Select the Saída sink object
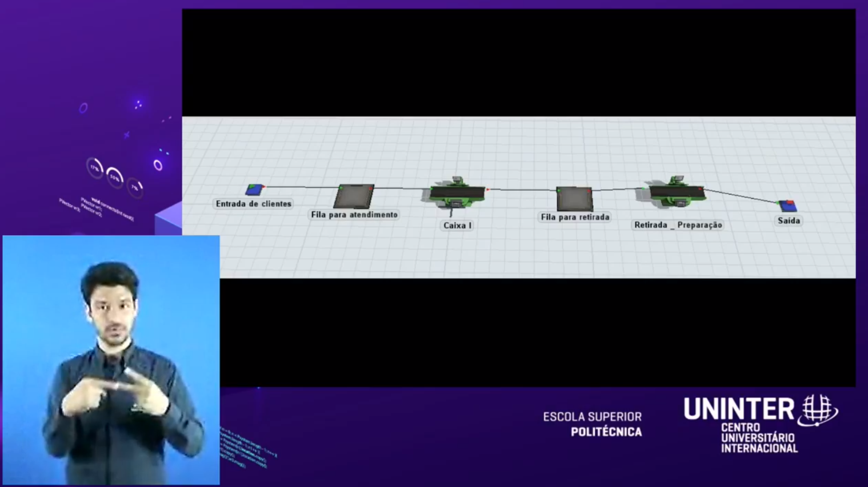This screenshot has width=868, height=487. (x=787, y=206)
